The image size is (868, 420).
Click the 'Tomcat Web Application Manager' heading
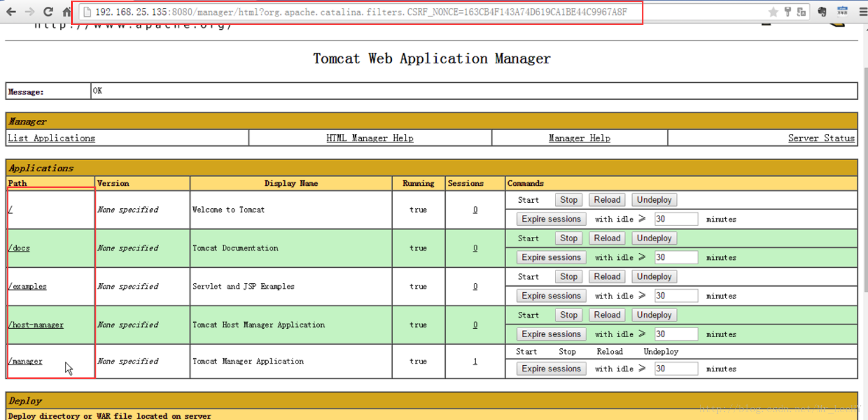point(432,59)
